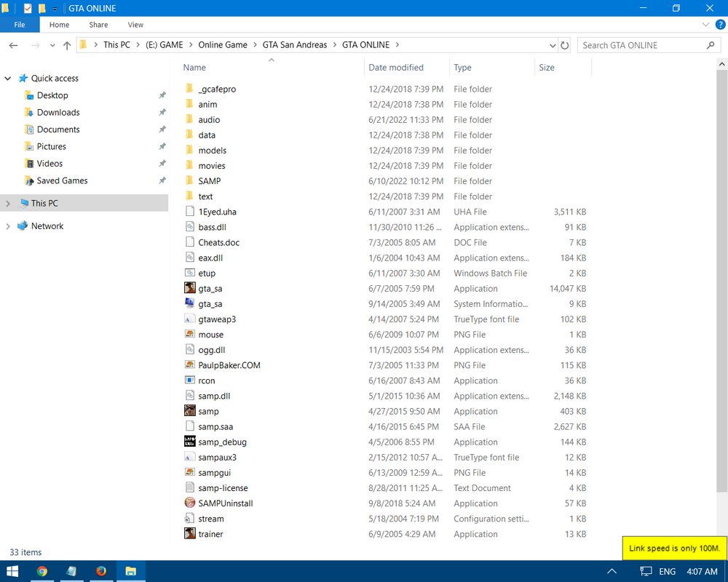Navigate to (E:) GAME breadcrumb

(165, 45)
